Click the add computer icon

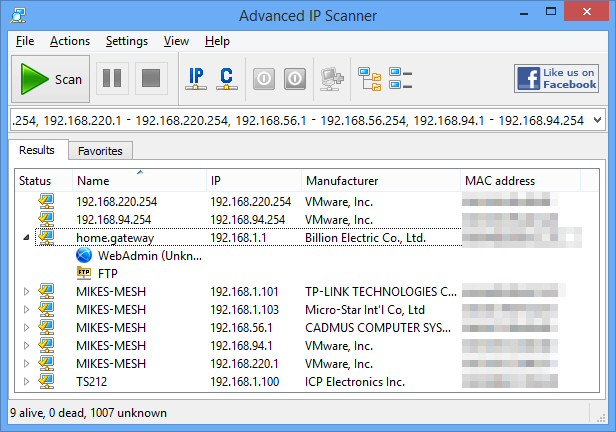click(x=332, y=79)
